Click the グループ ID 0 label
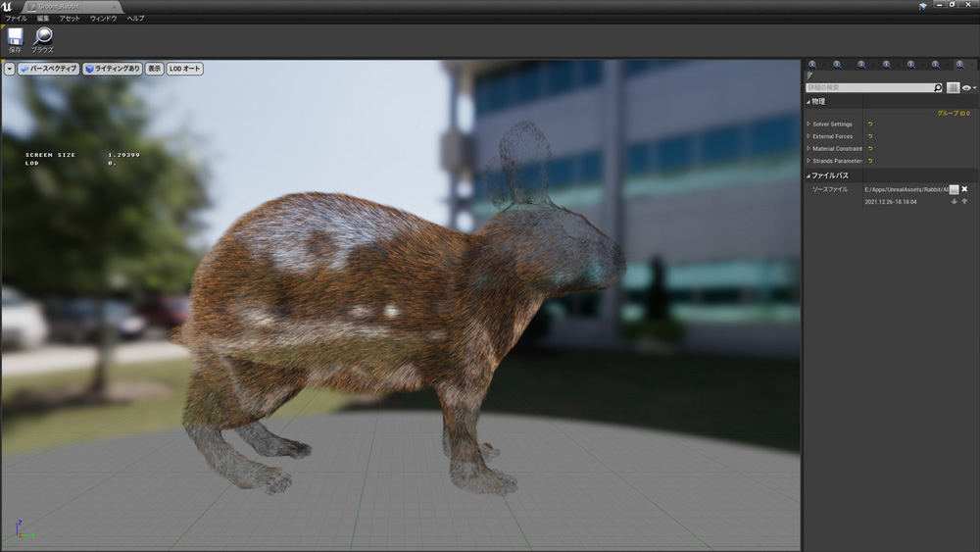 tap(954, 113)
